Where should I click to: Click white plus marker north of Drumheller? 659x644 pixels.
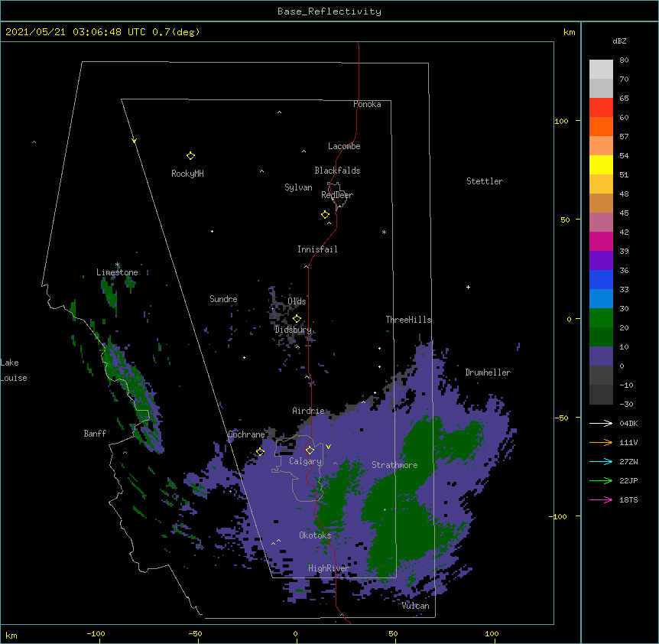click(x=468, y=287)
